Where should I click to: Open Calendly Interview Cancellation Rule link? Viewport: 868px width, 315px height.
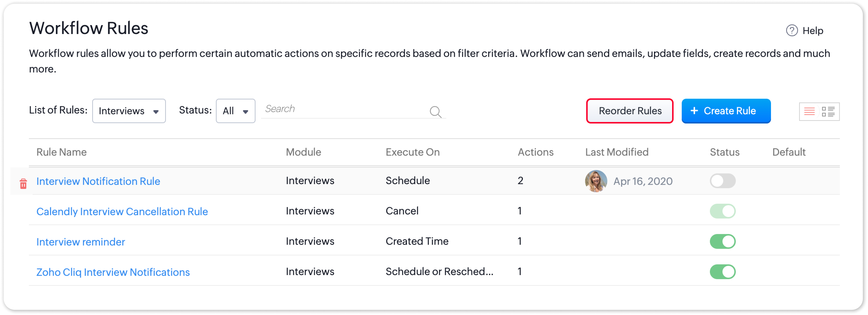pyautogui.click(x=122, y=212)
